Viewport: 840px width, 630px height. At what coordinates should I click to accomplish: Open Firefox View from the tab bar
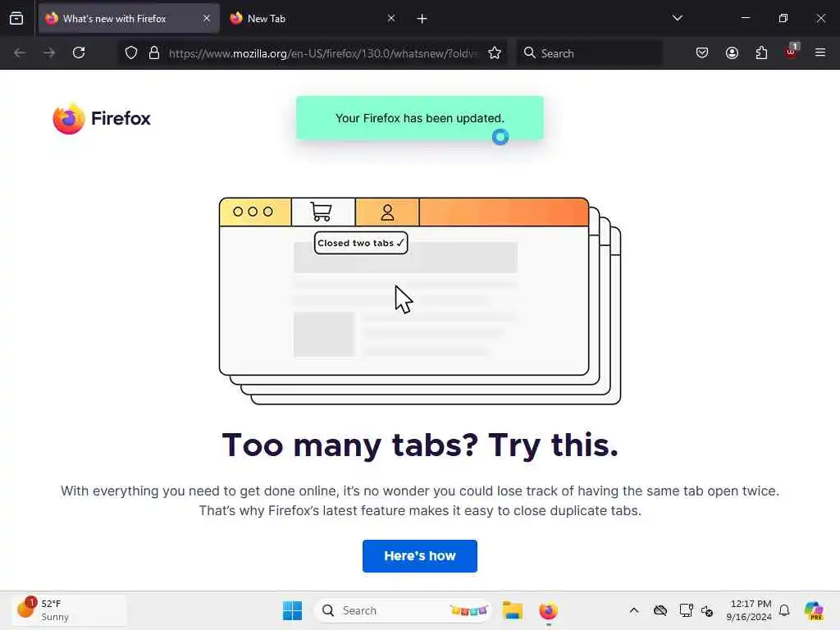click(x=16, y=18)
